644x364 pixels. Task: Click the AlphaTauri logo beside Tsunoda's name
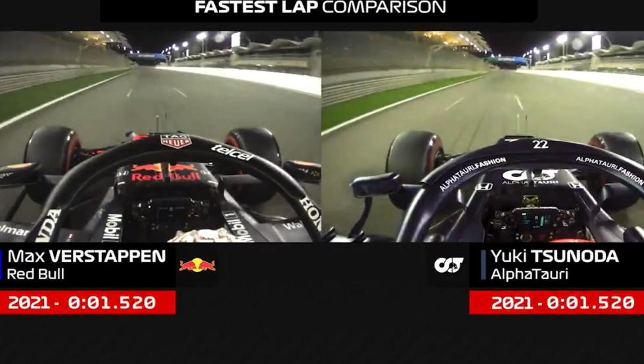[448, 265]
